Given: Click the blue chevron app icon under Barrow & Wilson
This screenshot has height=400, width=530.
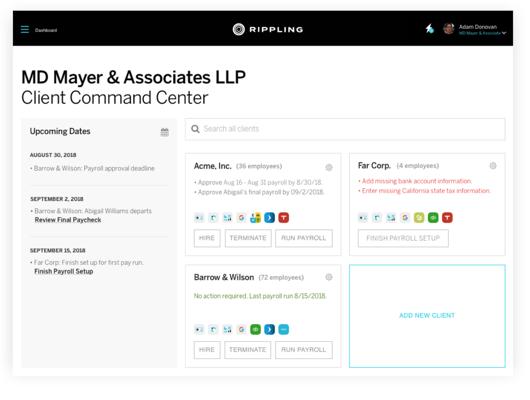Looking at the screenshot, I should pos(269,329).
